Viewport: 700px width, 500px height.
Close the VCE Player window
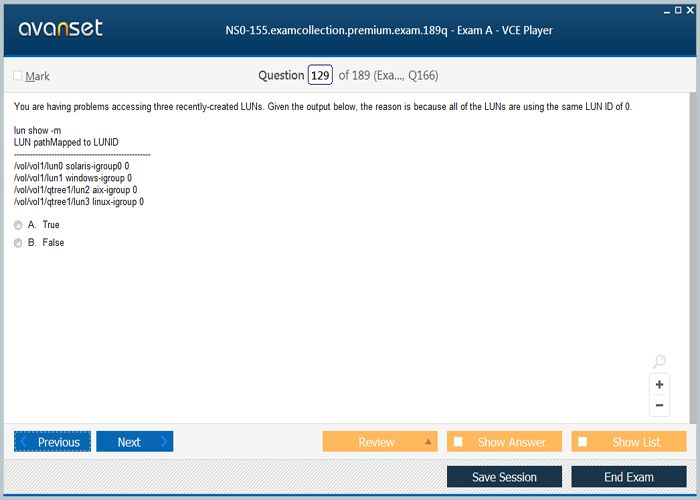(690, 8)
